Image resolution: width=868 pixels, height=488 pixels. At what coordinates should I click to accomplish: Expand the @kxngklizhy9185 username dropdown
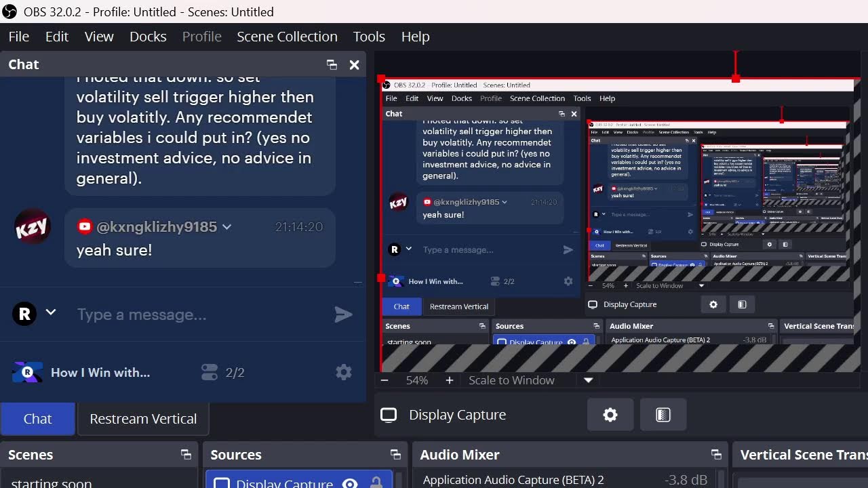coord(227,227)
